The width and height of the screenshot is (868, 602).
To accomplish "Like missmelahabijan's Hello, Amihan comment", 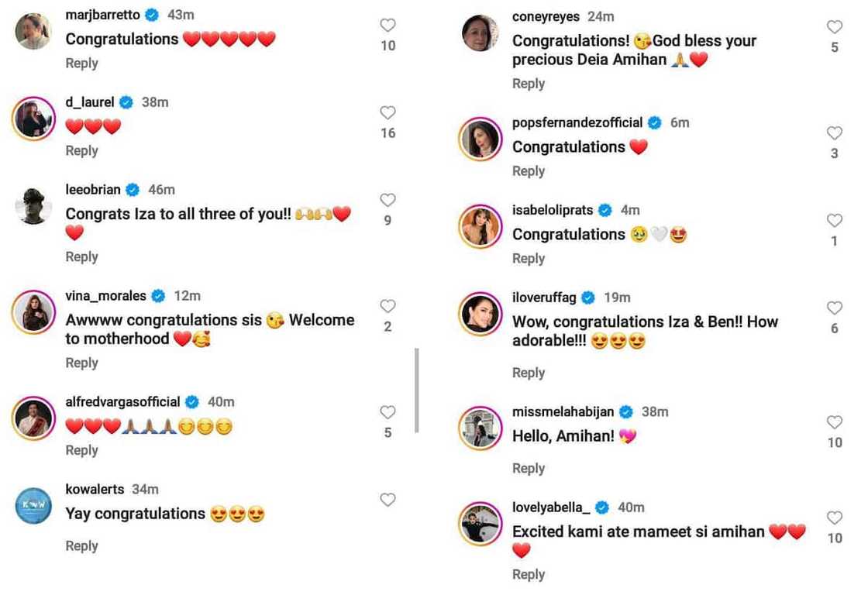I will (834, 423).
